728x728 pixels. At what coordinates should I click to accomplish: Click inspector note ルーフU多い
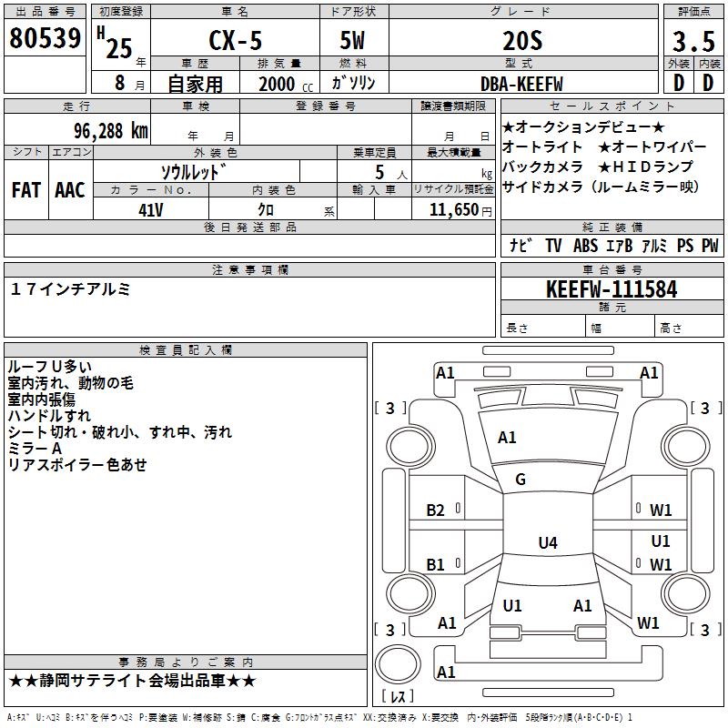point(50,367)
